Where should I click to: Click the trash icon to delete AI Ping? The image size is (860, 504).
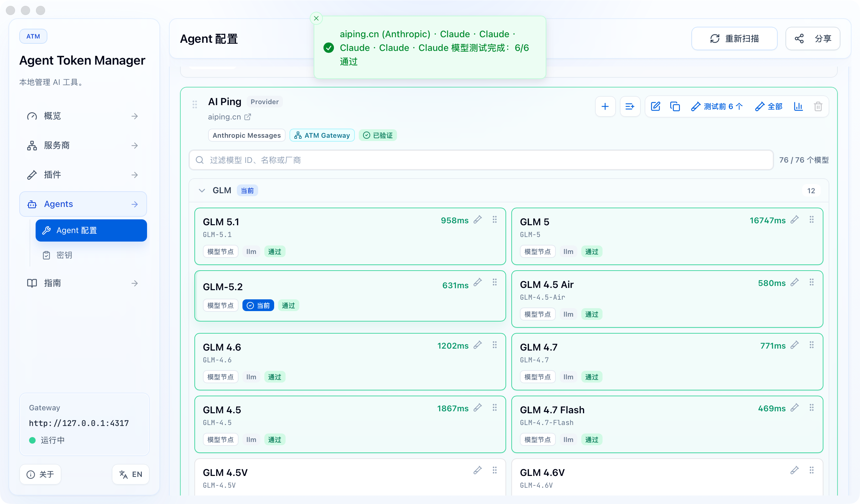click(x=818, y=106)
